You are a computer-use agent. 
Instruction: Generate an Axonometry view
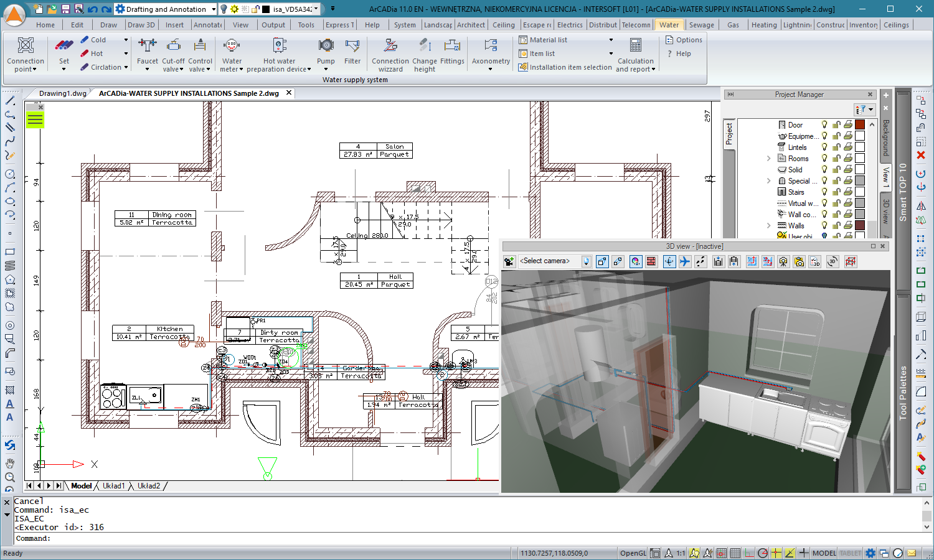(x=491, y=55)
